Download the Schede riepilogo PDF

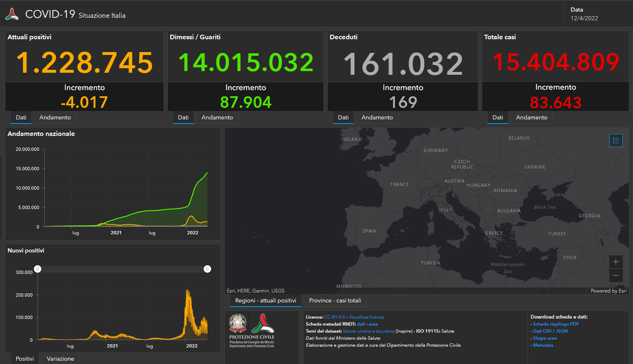555,324
